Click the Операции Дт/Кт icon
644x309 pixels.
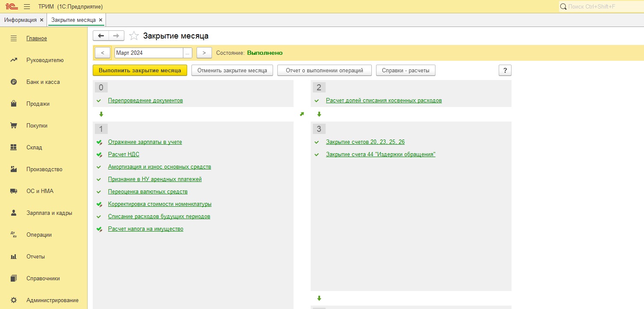(14, 235)
